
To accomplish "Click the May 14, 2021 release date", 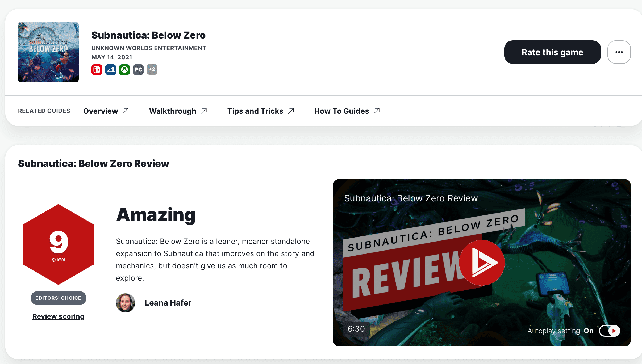I will pos(112,57).
